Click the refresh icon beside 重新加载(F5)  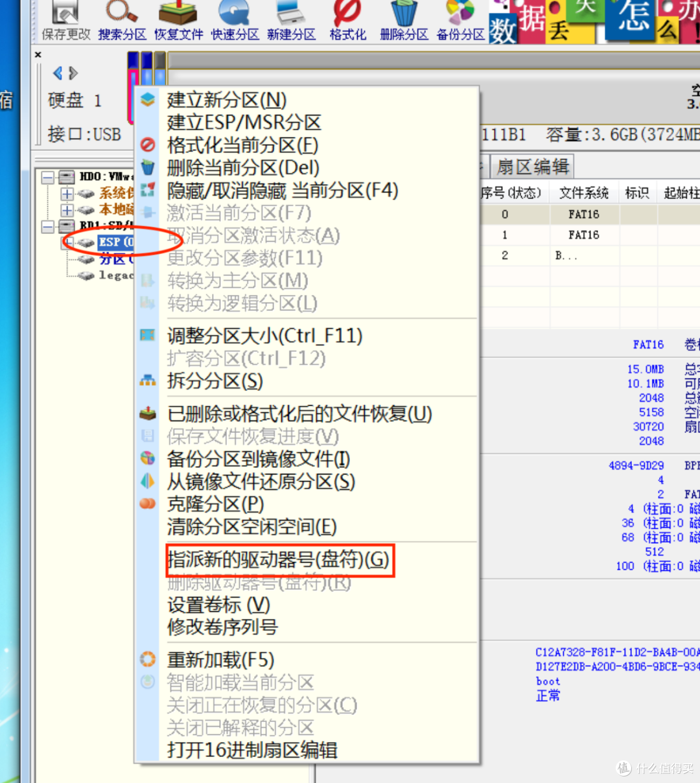click(148, 659)
